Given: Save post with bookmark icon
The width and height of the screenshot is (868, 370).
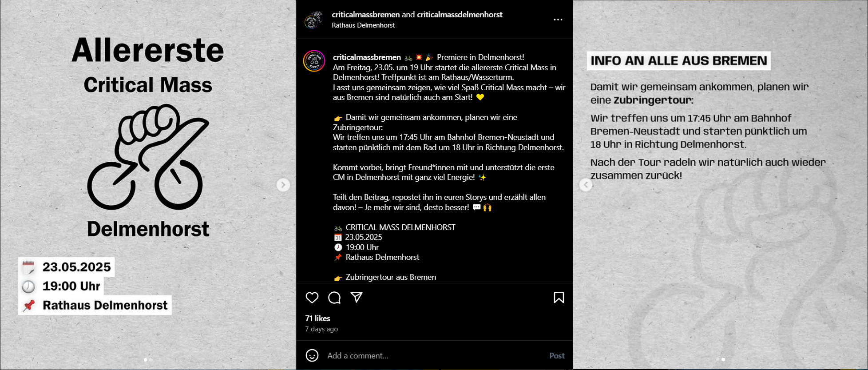Looking at the screenshot, I should [559, 298].
